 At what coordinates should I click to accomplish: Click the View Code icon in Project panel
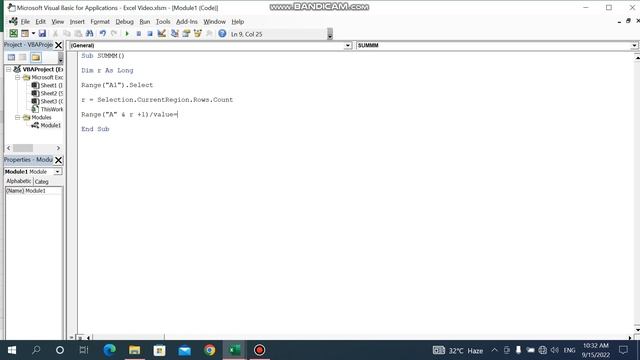tap(11, 57)
